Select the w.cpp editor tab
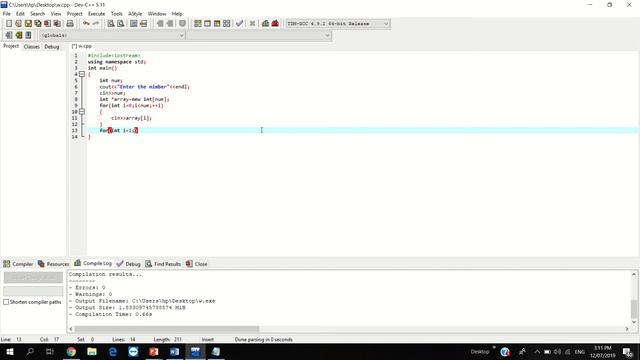 click(x=82, y=46)
